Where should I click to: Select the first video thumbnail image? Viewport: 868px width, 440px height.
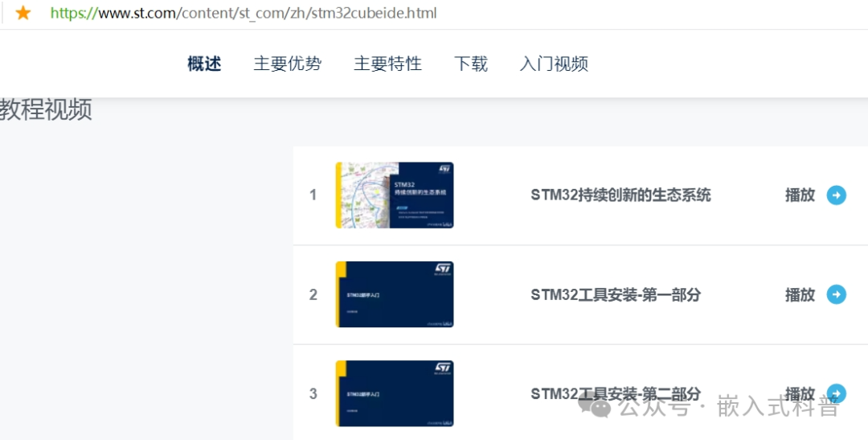click(x=395, y=195)
